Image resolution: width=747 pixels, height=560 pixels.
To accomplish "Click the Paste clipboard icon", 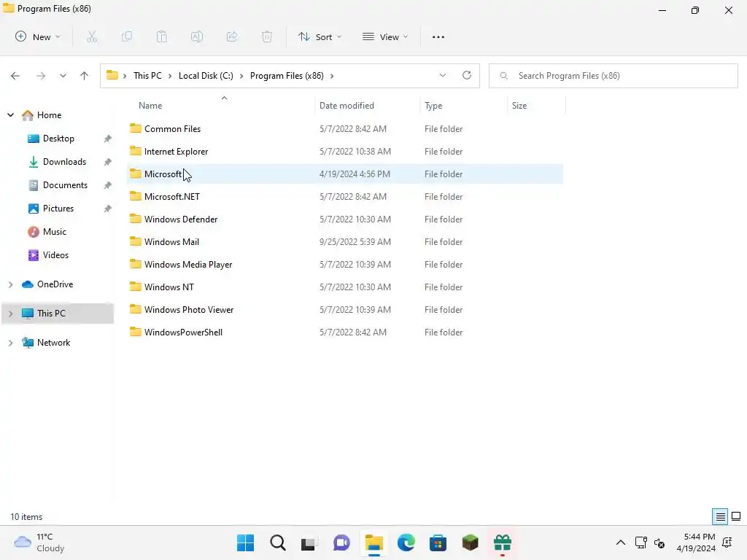I will pyautogui.click(x=162, y=36).
